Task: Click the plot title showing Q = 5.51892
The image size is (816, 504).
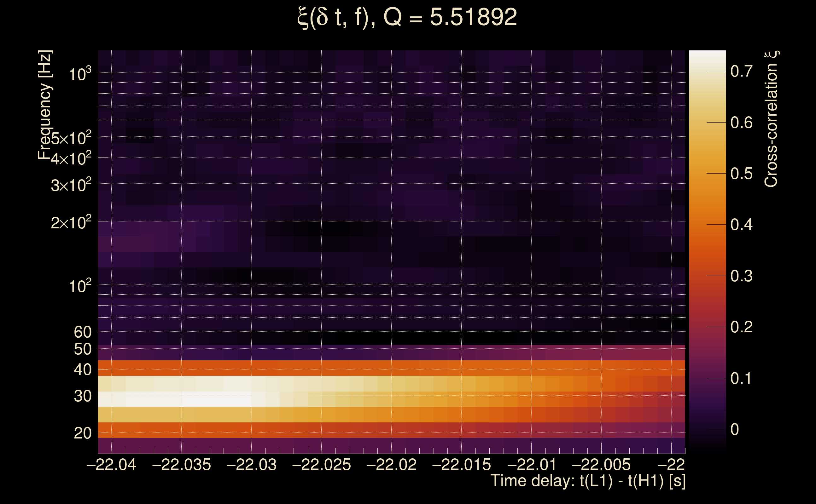Action: (407, 17)
